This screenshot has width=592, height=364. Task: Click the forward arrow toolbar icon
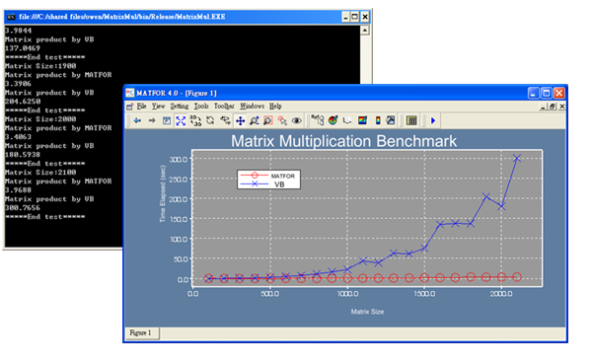pyautogui.click(x=152, y=120)
